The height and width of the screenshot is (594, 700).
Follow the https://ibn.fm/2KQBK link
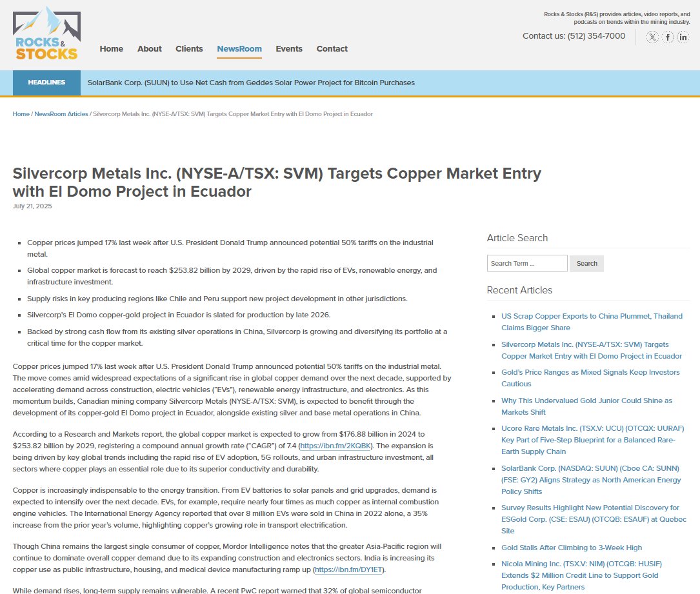tap(335, 446)
